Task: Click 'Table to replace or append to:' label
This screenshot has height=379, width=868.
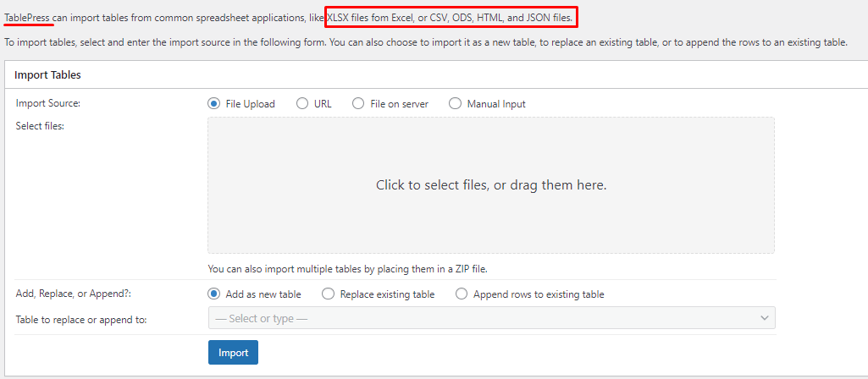Action: coord(80,319)
